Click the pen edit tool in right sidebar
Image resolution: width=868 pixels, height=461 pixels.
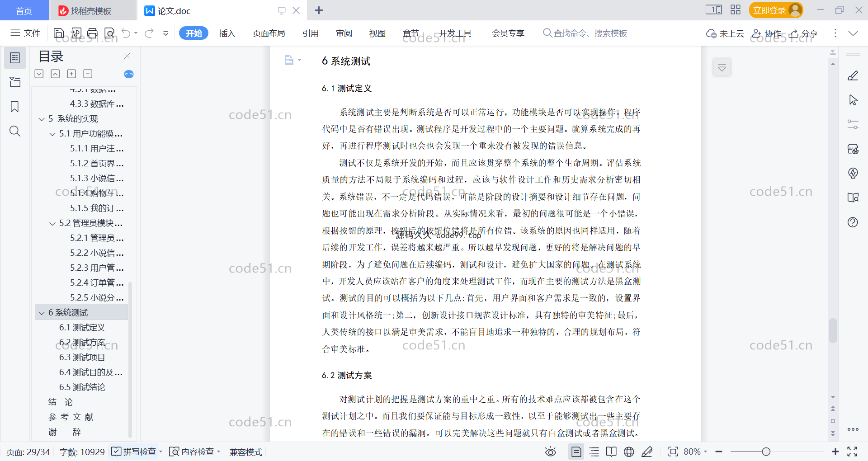click(853, 76)
